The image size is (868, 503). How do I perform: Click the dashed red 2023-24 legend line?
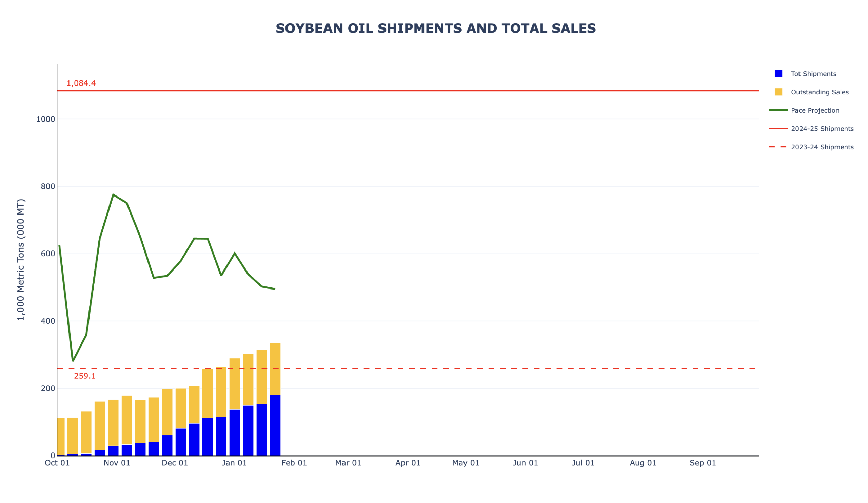778,147
